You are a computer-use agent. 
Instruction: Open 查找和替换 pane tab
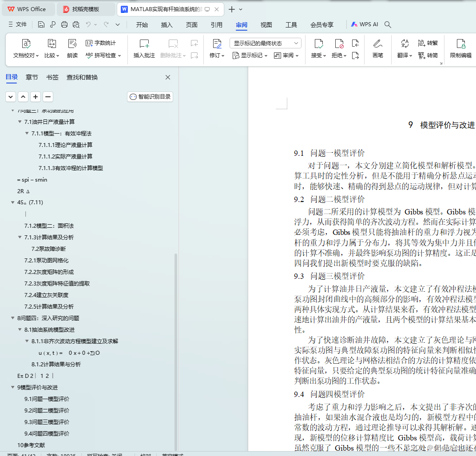point(82,77)
